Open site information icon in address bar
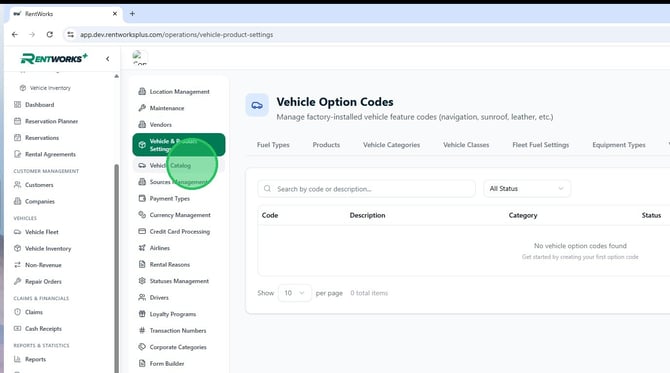This screenshot has width=670, height=373. 71,35
